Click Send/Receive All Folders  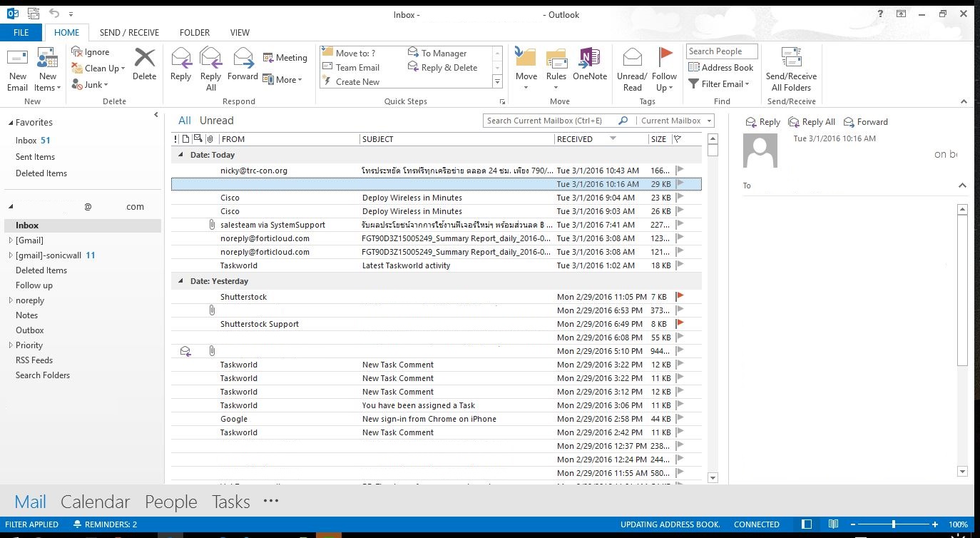click(791, 70)
